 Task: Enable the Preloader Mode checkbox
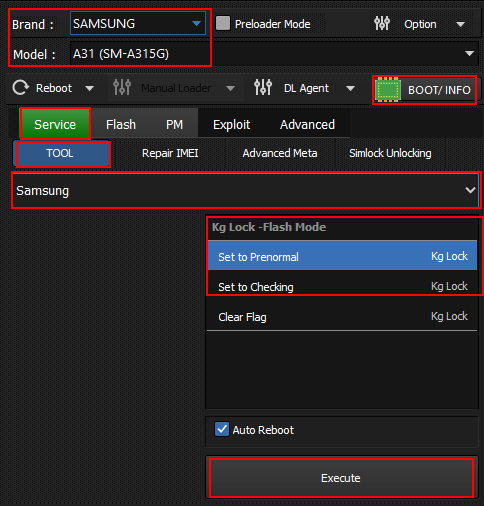(223, 24)
